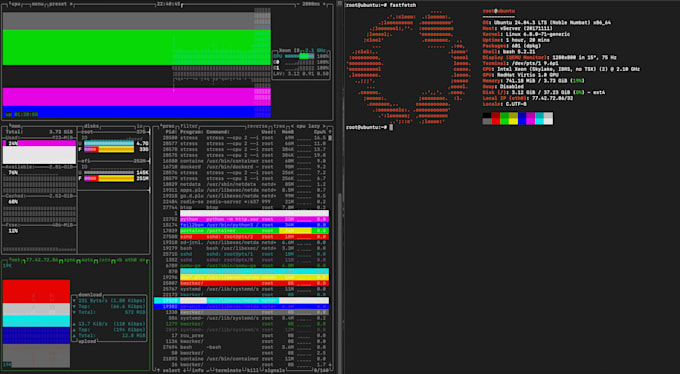Click select up arrow in proc footer
680x374 pixels.
[158, 370]
